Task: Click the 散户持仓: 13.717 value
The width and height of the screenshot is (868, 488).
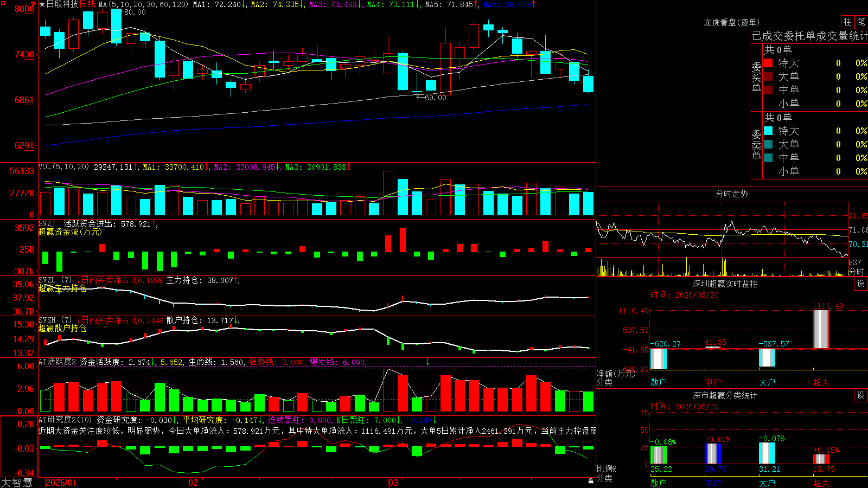Action: click(x=200, y=320)
